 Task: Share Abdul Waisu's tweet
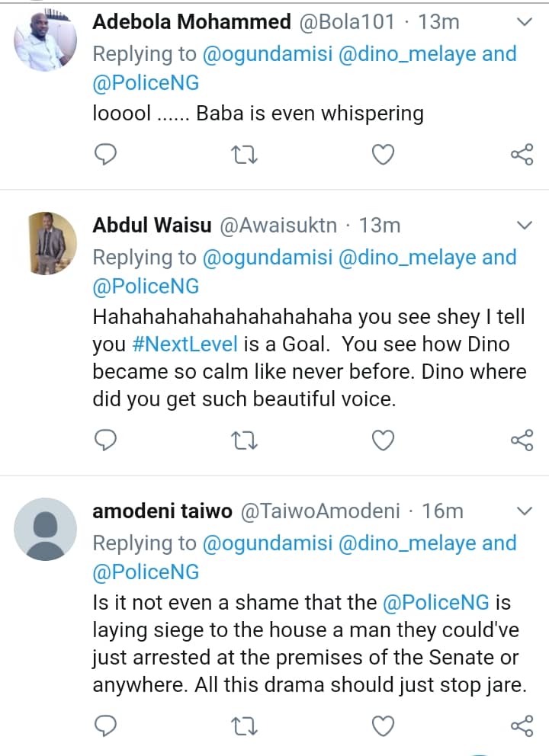click(x=522, y=440)
